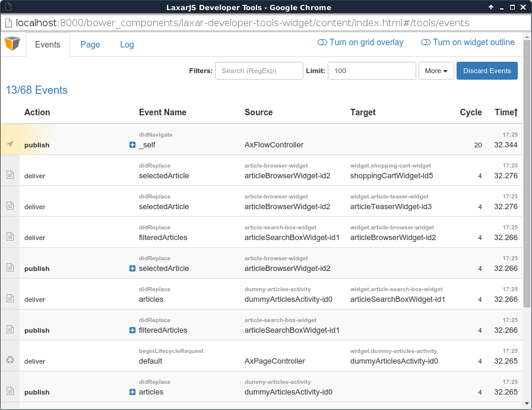
Task: Click the LaxarJS cube logo icon
Action: click(12, 43)
